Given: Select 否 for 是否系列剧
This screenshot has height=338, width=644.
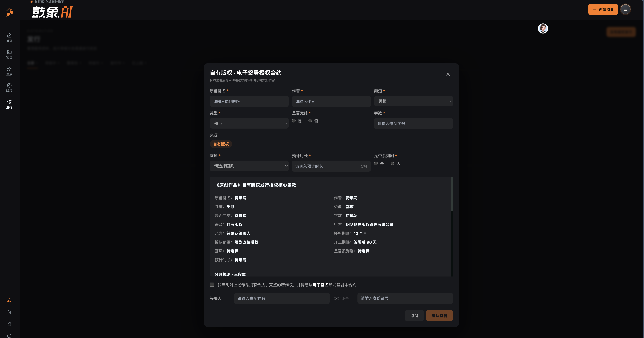Looking at the screenshot, I should click(x=392, y=163).
